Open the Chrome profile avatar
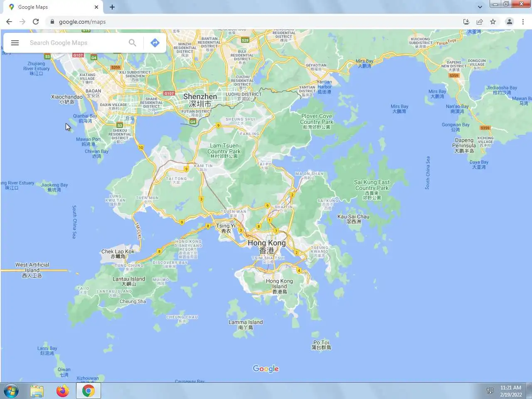The width and height of the screenshot is (532, 399). click(509, 22)
